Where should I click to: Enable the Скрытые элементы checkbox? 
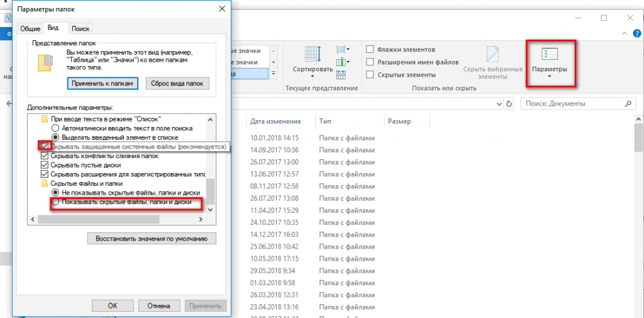[370, 75]
